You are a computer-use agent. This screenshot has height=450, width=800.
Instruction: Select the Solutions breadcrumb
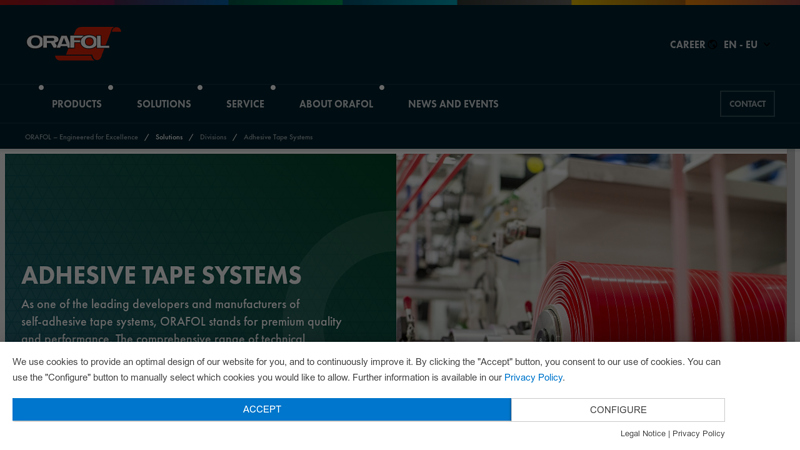[169, 137]
